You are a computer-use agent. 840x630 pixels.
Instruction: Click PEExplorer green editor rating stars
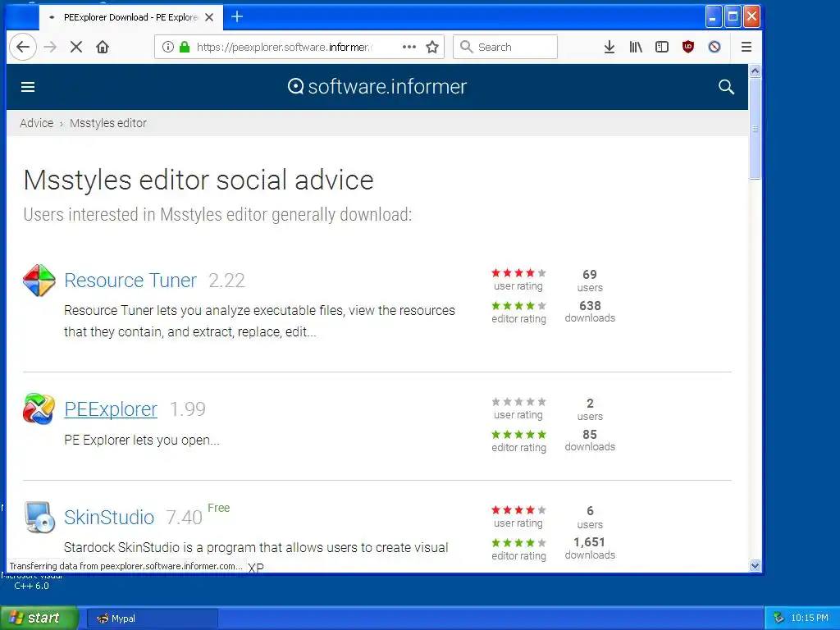pyautogui.click(x=518, y=434)
